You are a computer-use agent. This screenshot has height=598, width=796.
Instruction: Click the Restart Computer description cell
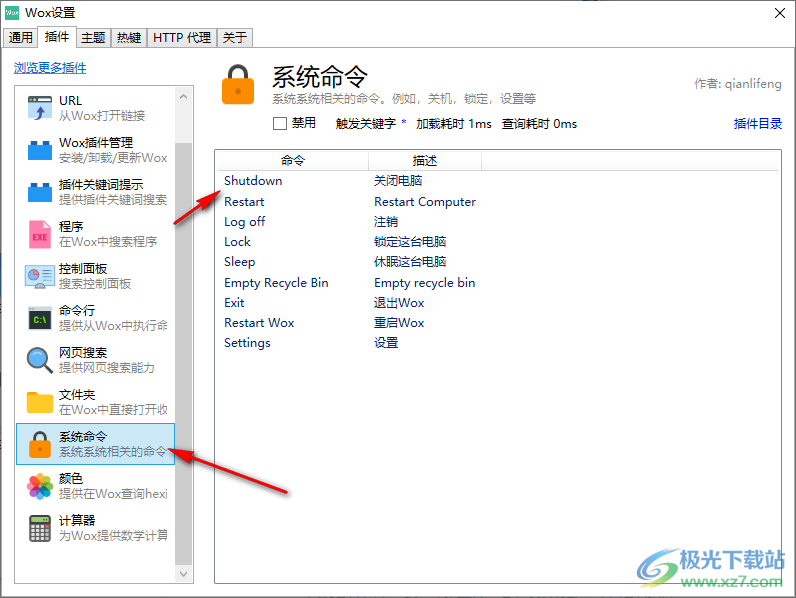425,202
